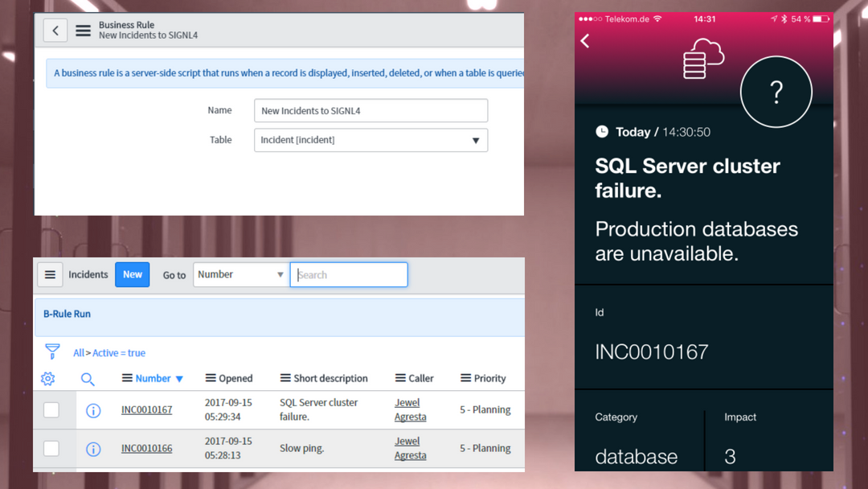Tap the Wi-Fi icon in phone status bar

click(x=657, y=18)
